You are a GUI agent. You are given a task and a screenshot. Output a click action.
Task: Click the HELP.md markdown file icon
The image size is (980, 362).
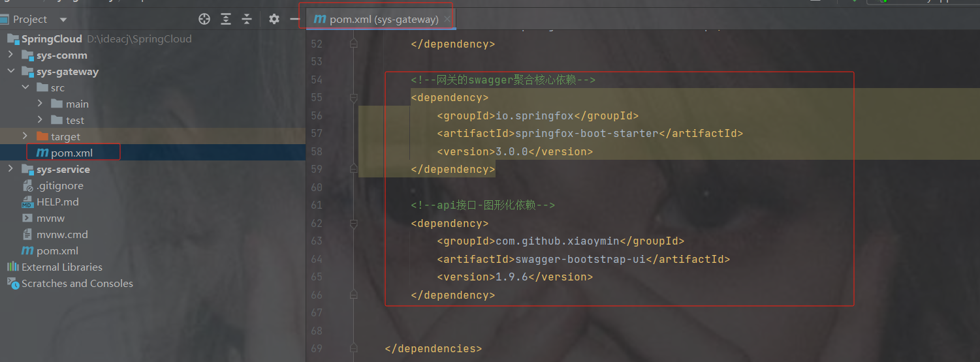(27, 202)
